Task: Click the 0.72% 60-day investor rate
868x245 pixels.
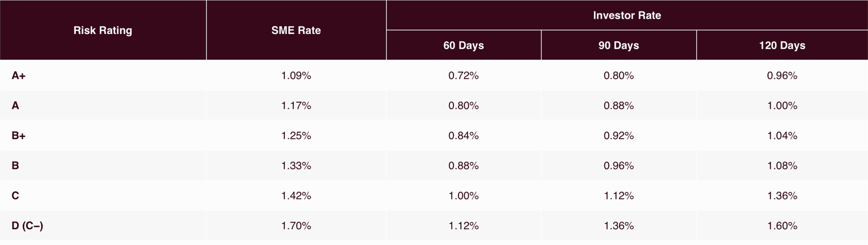Action: pyautogui.click(x=463, y=76)
